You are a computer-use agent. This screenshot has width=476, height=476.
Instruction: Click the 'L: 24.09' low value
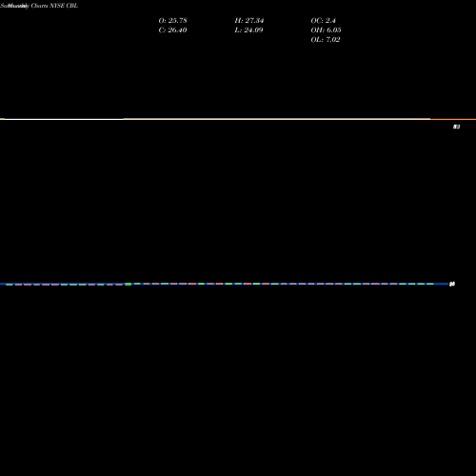(x=248, y=30)
